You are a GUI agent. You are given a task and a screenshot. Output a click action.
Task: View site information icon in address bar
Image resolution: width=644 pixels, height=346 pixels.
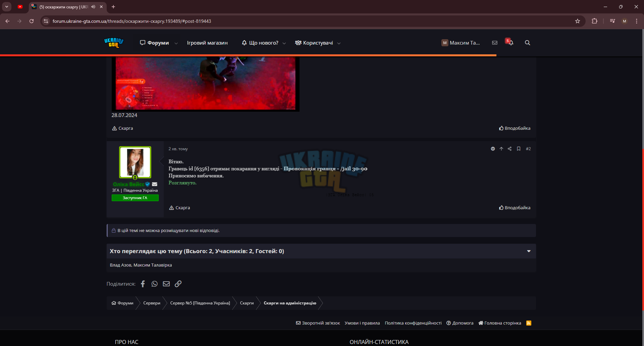pos(46,21)
